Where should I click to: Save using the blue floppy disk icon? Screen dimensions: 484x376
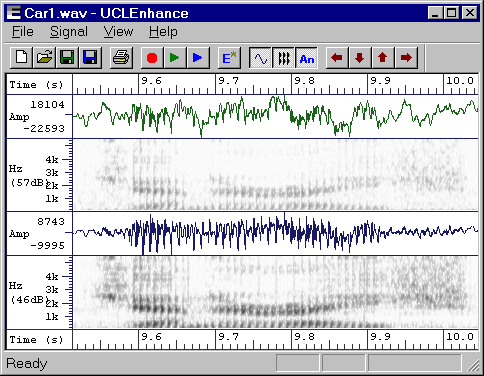pos(90,58)
